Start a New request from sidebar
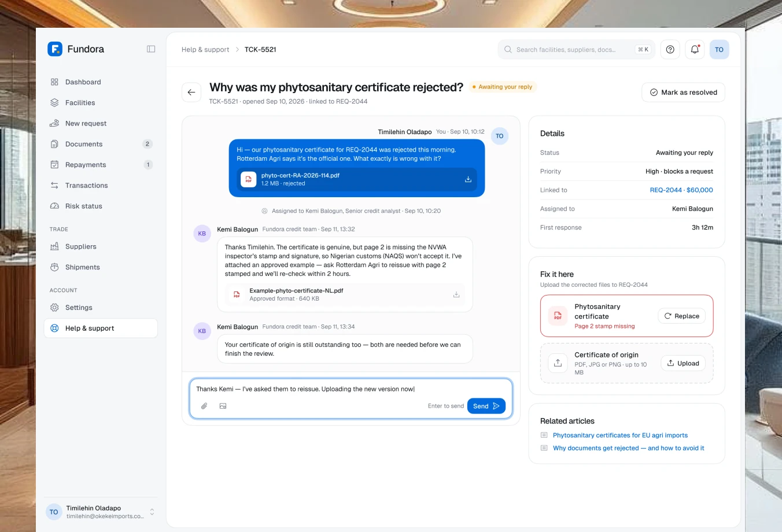782x532 pixels. (x=101, y=124)
